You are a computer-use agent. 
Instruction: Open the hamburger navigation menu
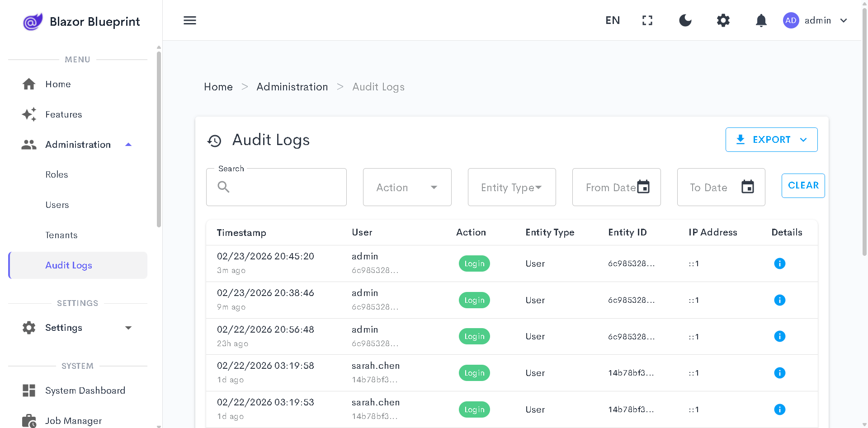(189, 20)
